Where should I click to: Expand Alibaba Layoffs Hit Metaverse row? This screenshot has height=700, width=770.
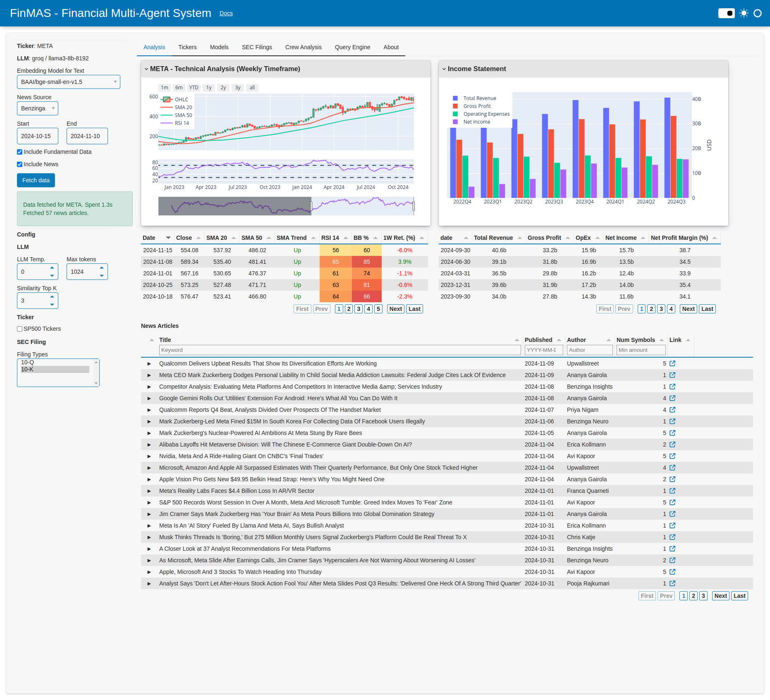[149, 444]
